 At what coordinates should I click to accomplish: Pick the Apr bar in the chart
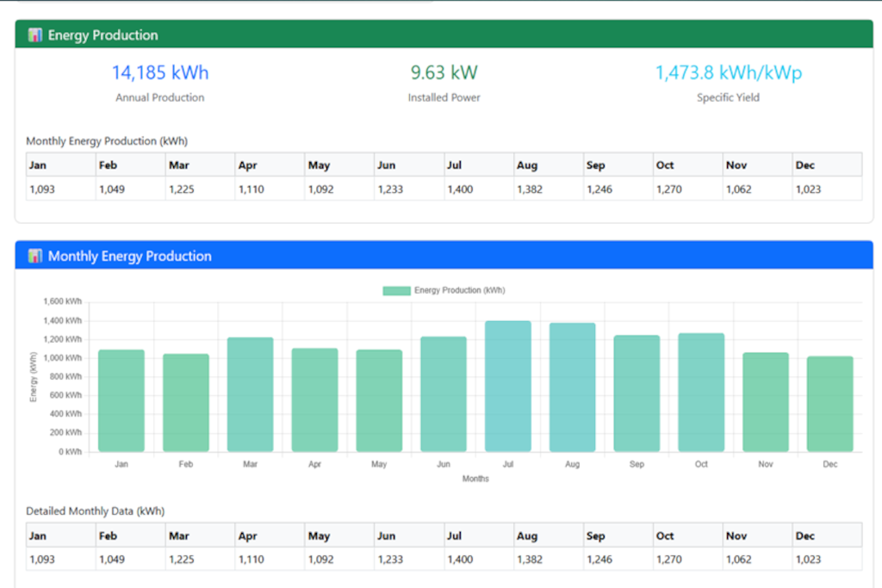coord(314,399)
